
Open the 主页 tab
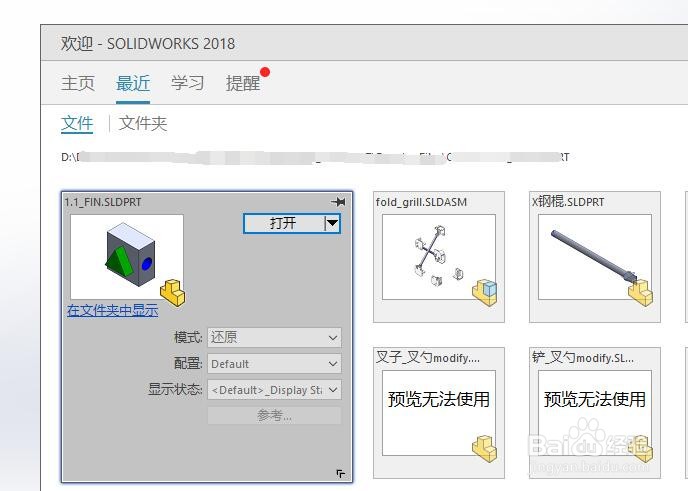(x=78, y=83)
